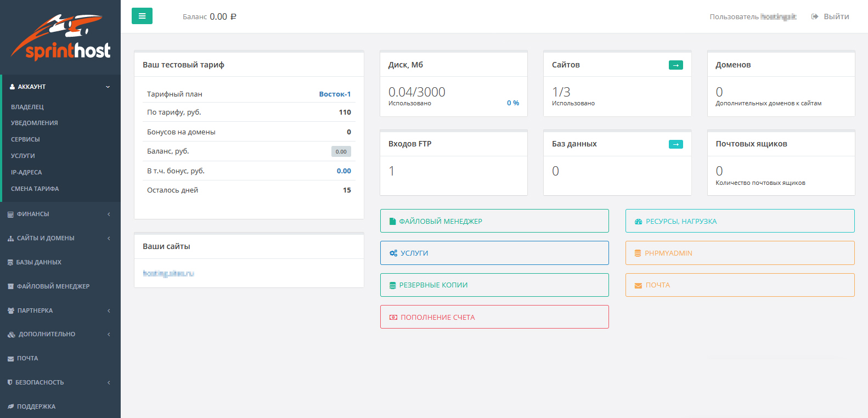The height and width of the screenshot is (418, 868).
Task: Select Смена тарифа in sidebar
Action: coord(35,189)
